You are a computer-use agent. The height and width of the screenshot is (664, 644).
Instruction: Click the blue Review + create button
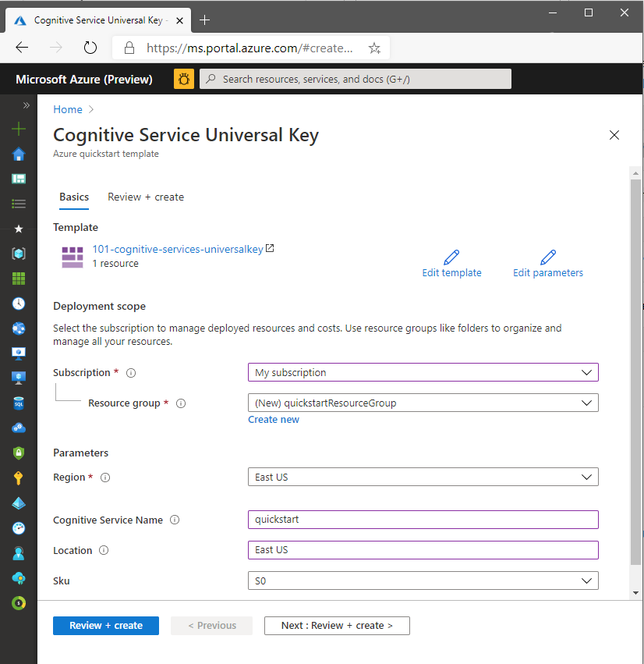coord(106,626)
